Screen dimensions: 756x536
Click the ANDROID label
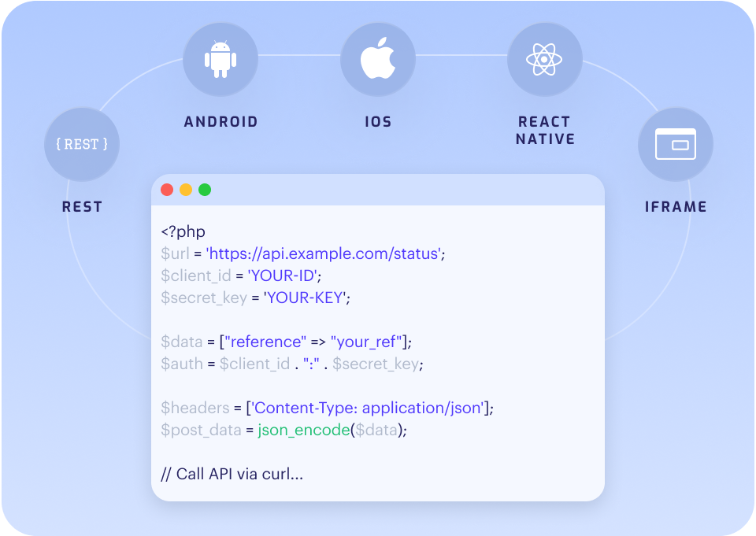(x=220, y=121)
